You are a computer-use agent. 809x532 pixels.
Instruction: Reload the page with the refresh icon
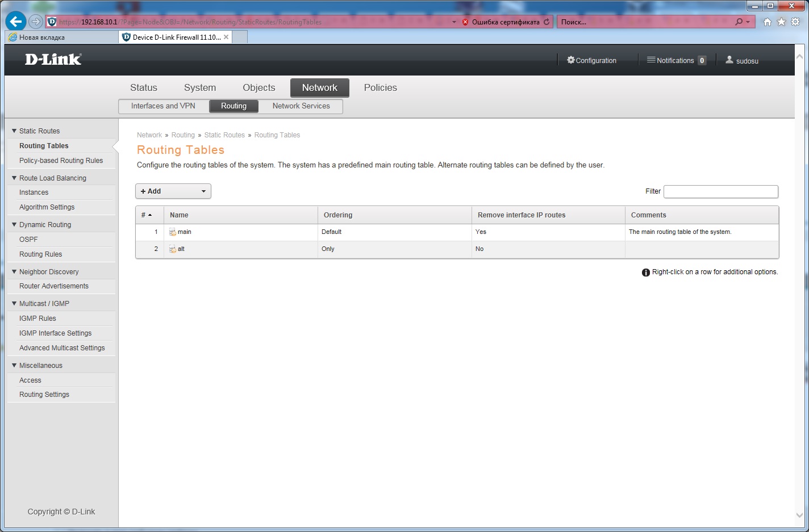[547, 22]
